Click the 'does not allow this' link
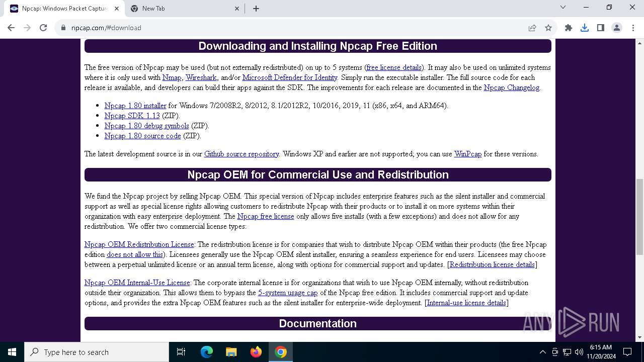The width and height of the screenshot is (644, 362). (135, 254)
